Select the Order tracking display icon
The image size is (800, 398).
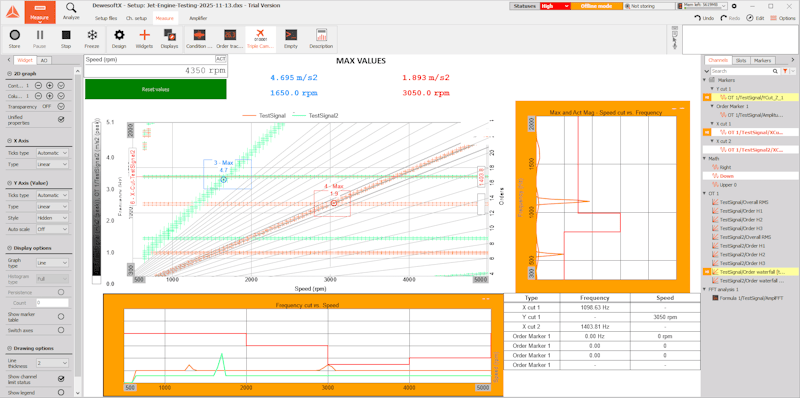coord(230,35)
